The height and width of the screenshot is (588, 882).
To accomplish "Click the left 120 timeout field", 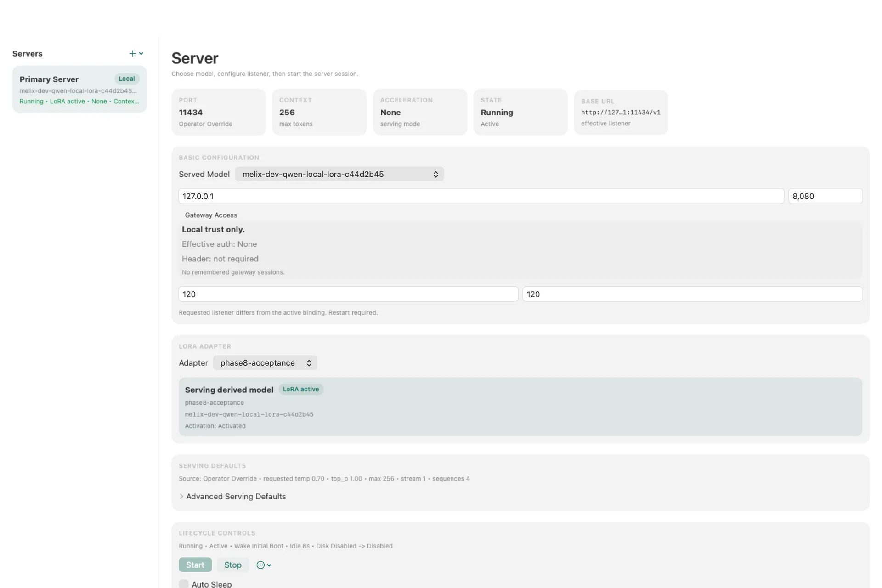I will (x=348, y=294).
